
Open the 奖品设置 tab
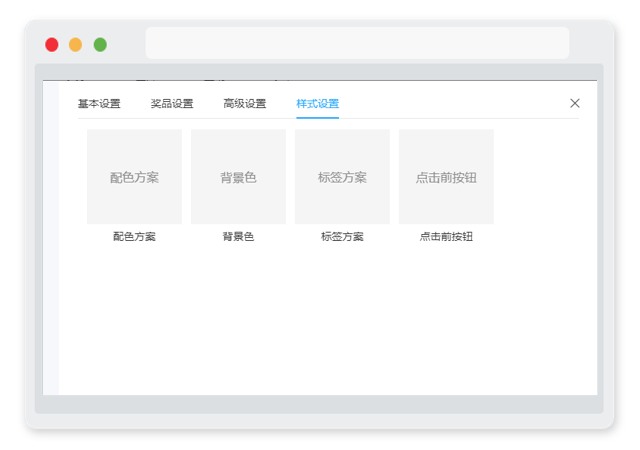172,104
